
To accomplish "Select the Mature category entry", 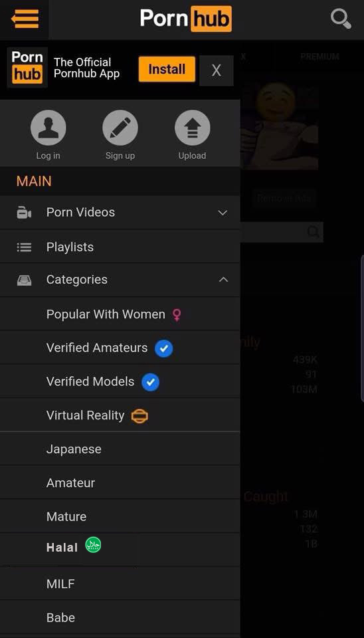I will 120,517.
